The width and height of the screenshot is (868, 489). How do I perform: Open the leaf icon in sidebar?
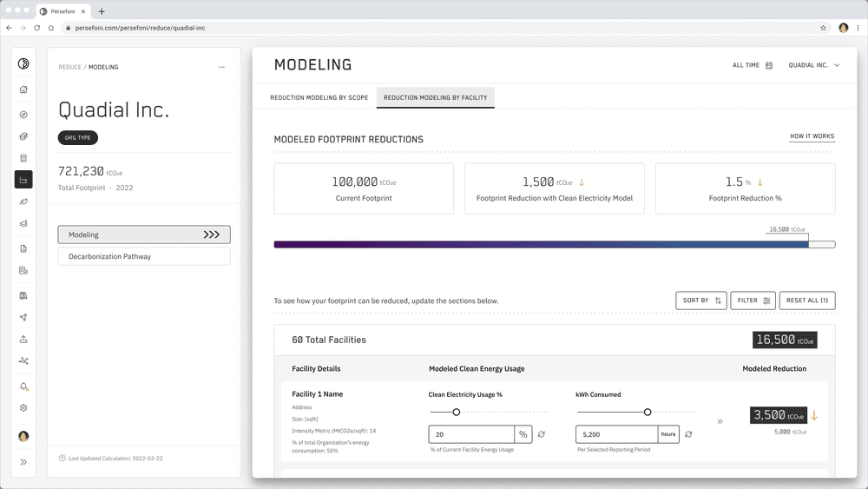[23, 202]
